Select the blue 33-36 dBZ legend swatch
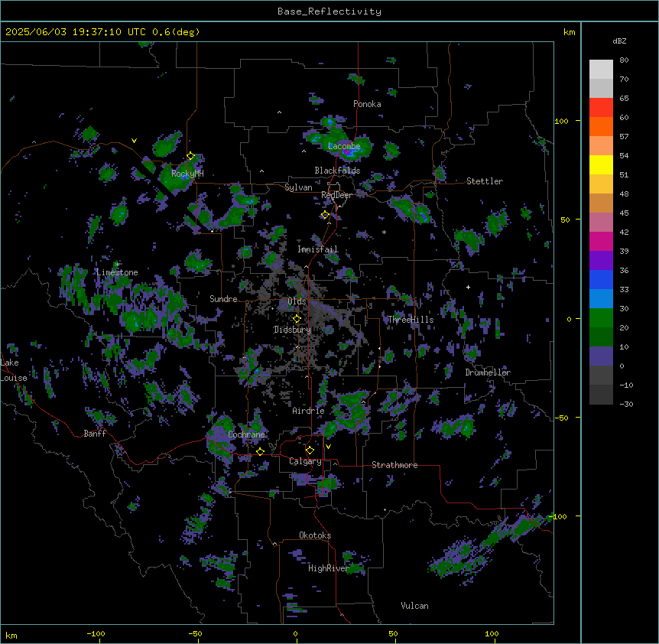Screen dimensions: 659x644 (x=601, y=279)
